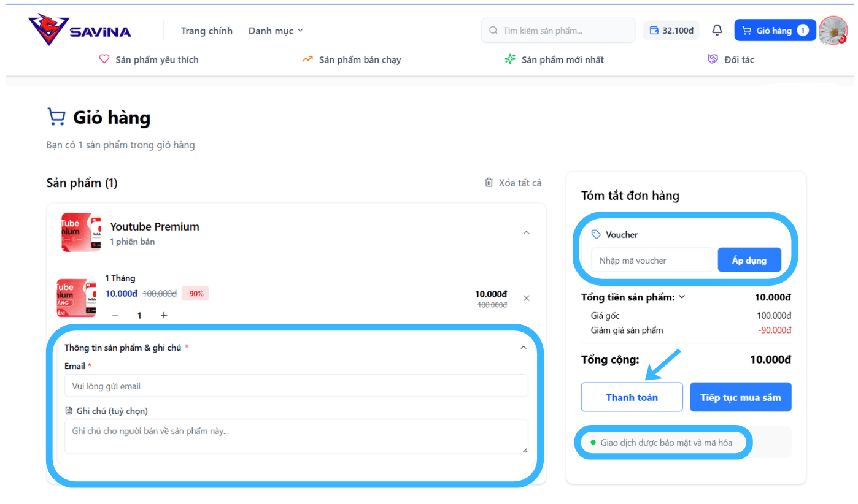Click the Sản phẩm (1) heading
Image resolution: width=858 pixels, height=504 pixels.
coord(82,183)
